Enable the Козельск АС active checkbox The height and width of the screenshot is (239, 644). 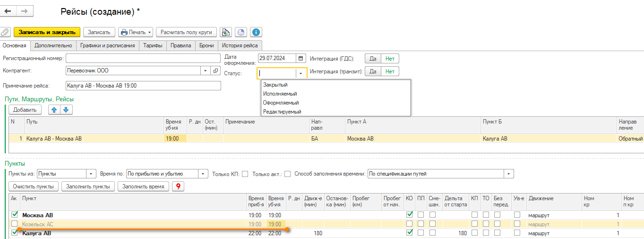coord(14,224)
